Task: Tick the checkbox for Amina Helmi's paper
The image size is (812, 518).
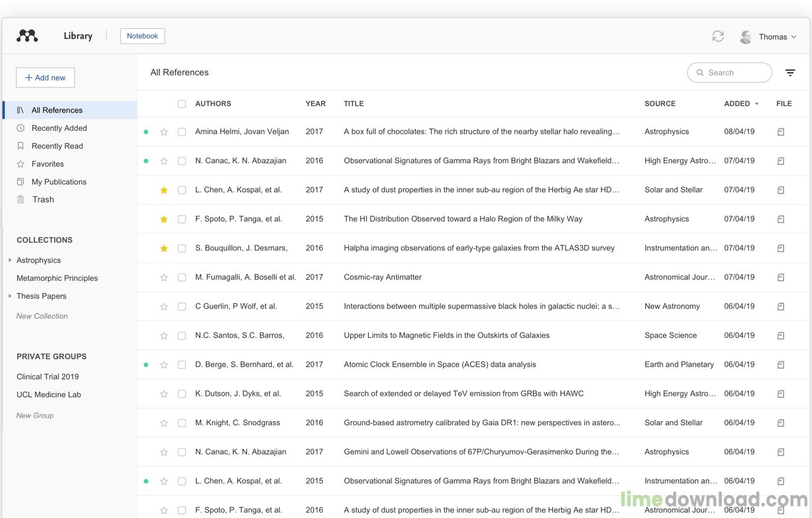Action: pyautogui.click(x=181, y=131)
